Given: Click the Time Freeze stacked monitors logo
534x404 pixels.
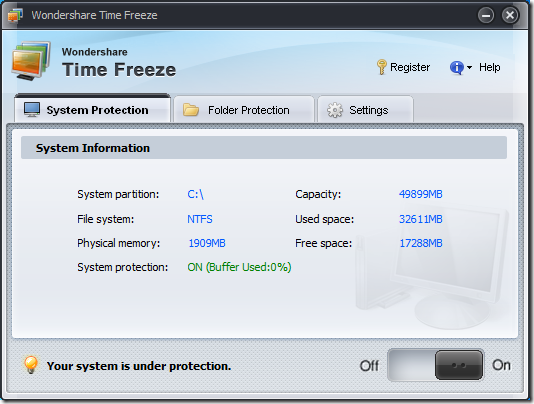Looking at the screenshot, I should [31, 61].
